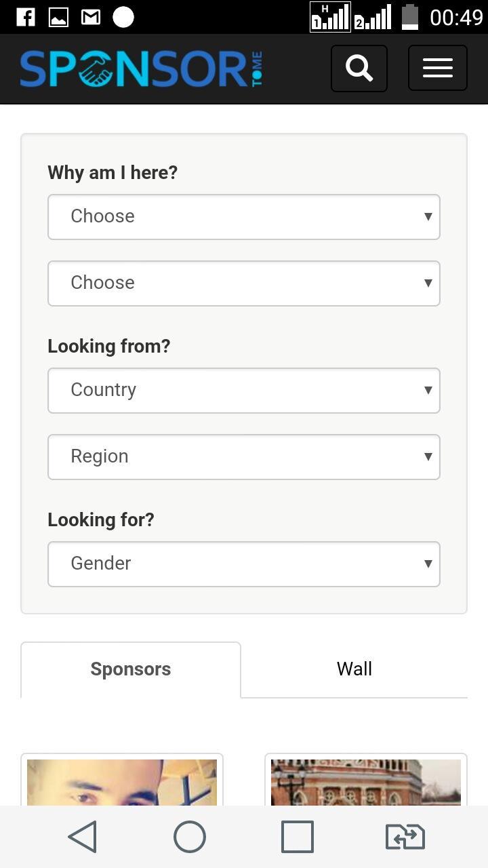This screenshot has width=488, height=868.
Task: Expand the second Choose dropdown
Action: [244, 283]
